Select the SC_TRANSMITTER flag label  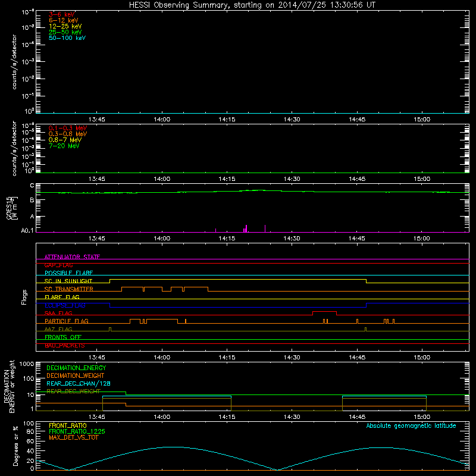tap(69, 289)
